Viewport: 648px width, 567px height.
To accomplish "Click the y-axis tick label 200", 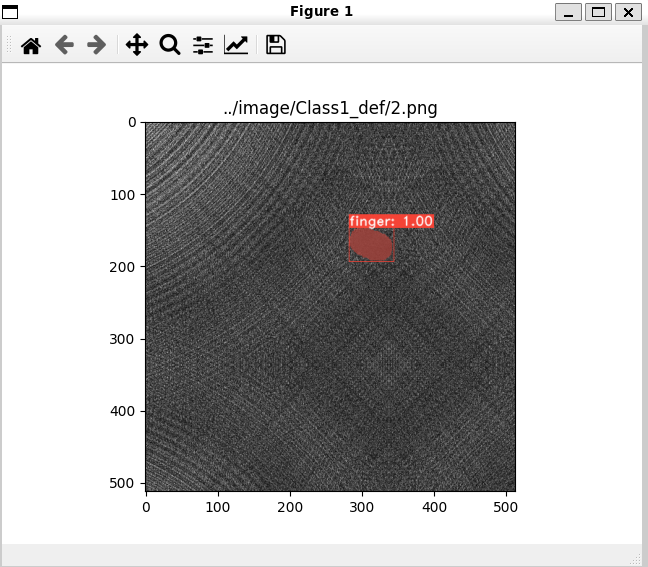I will 122,267.
